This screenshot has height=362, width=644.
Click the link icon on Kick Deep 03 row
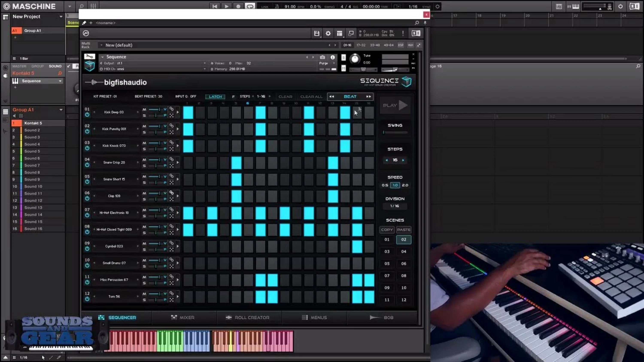pyautogui.click(x=172, y=109)
